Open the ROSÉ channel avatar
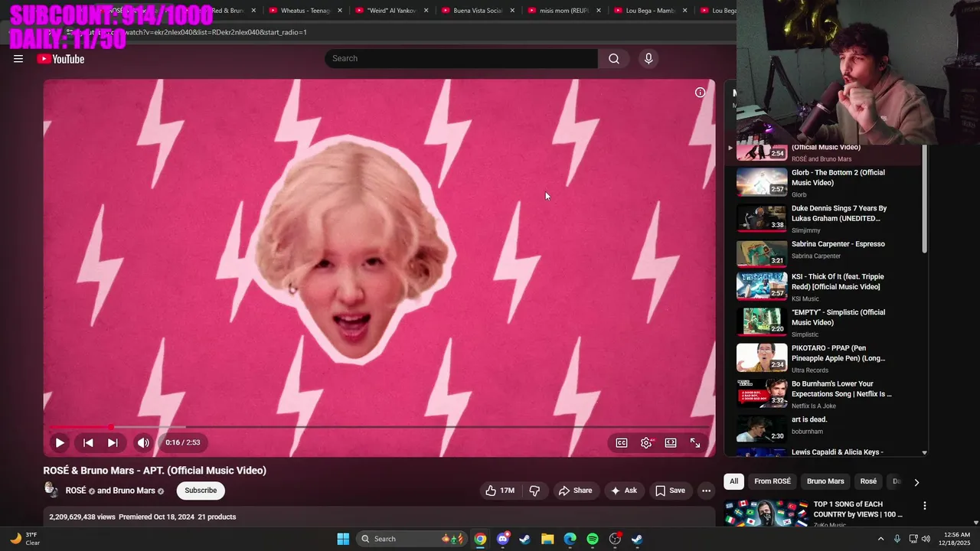This screenshot has width=980, height=551. pos(51,490)
